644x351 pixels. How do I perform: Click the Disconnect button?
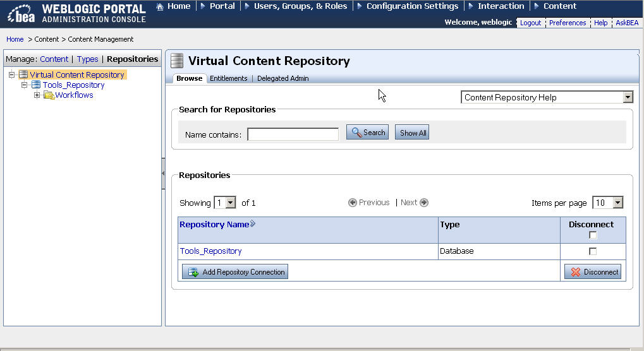click(x=593, y=272)
